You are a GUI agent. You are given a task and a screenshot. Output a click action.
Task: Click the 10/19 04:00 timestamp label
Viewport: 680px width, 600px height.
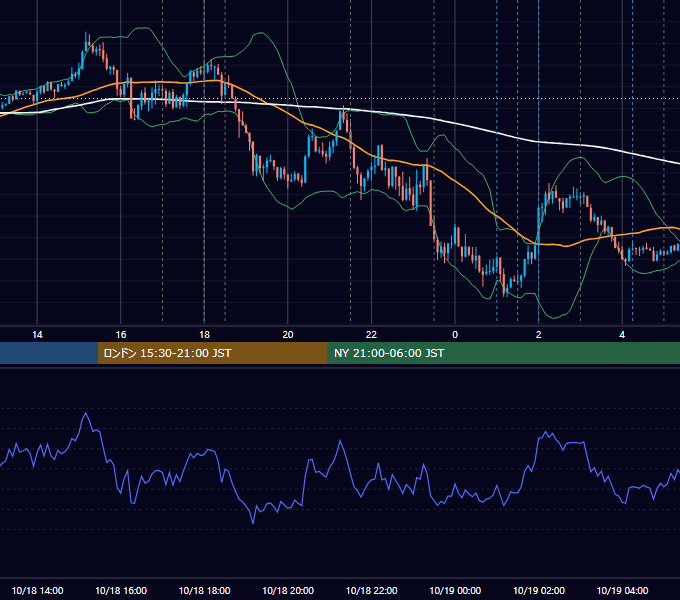tap(622, 590)
